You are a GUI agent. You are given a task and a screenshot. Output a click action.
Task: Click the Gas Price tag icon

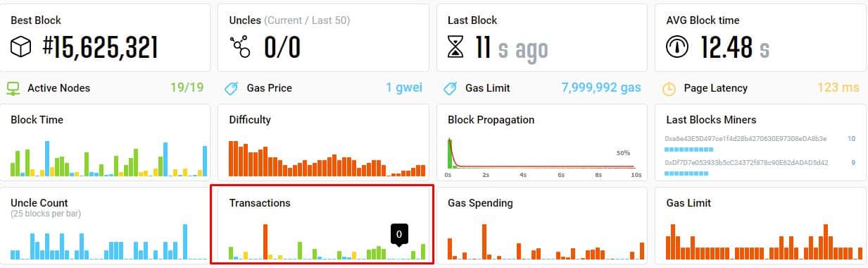[231, 88]
